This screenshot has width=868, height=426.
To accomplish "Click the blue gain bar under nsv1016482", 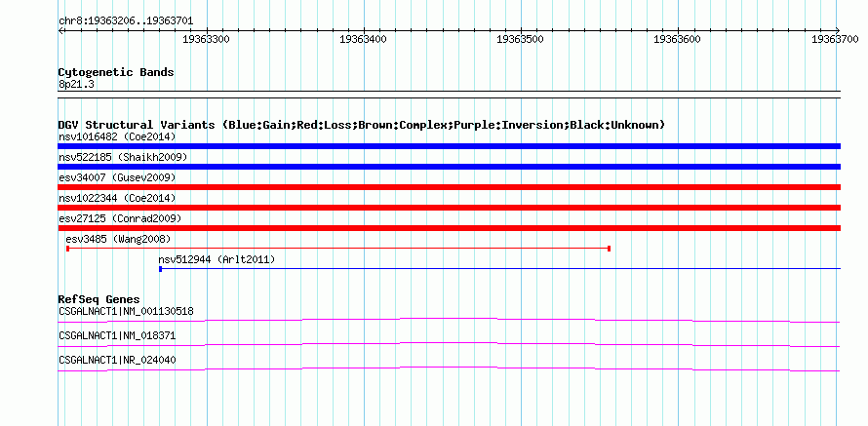I will (x=449, y=146).
